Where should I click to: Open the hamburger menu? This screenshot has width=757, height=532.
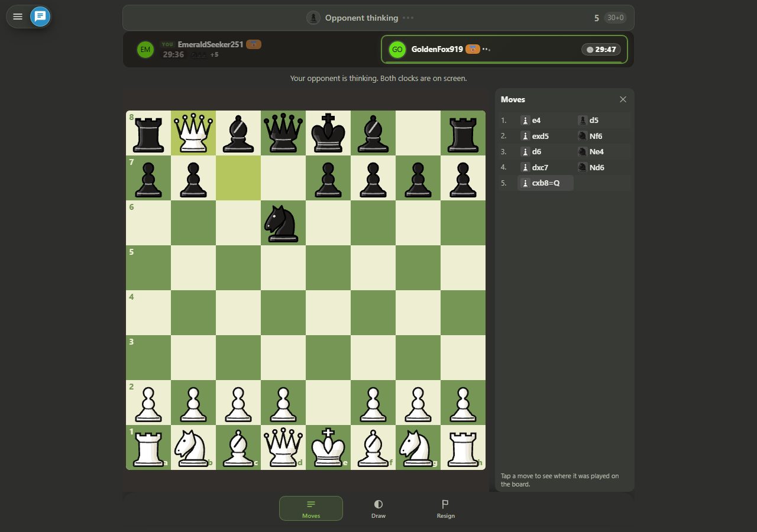18,17
